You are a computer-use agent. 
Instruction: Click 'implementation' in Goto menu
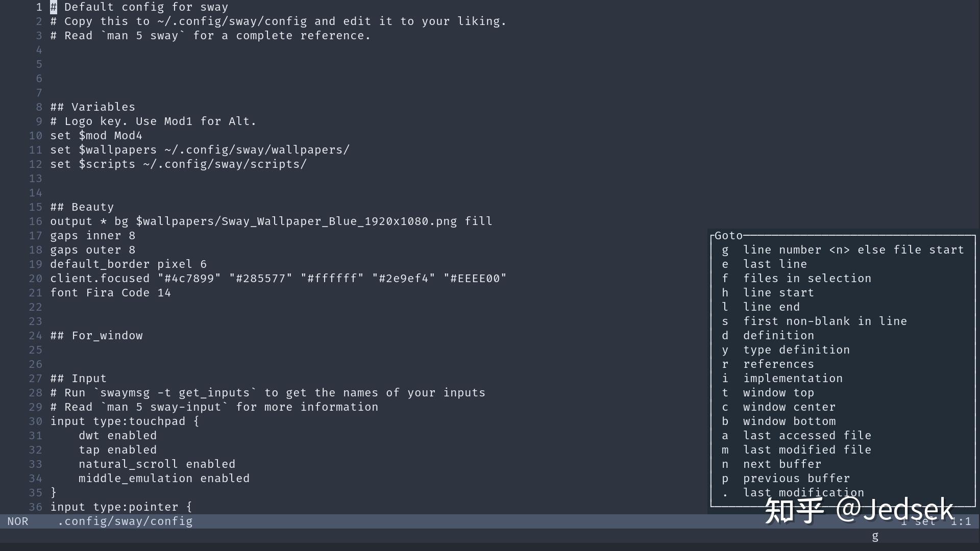tap(792, 379)
